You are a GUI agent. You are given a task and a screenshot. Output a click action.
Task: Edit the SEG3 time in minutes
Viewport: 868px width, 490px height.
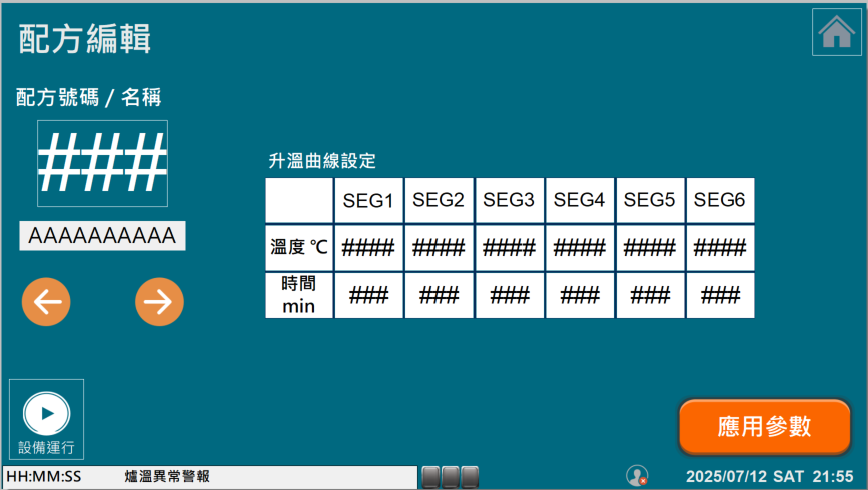point(509,296)
